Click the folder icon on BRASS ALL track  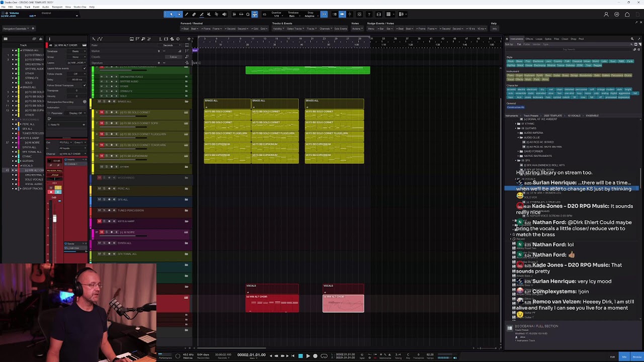pyautogui.click(x=186, y=102)
